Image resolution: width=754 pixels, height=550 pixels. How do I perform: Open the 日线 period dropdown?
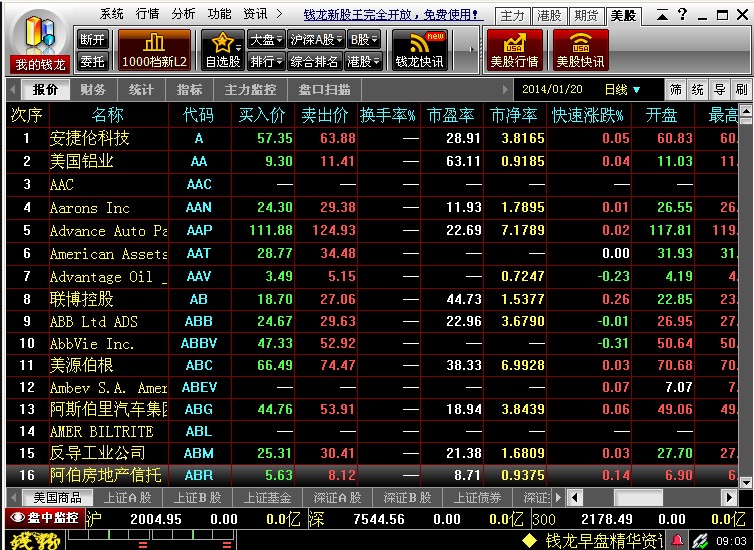tap(622, 89)
